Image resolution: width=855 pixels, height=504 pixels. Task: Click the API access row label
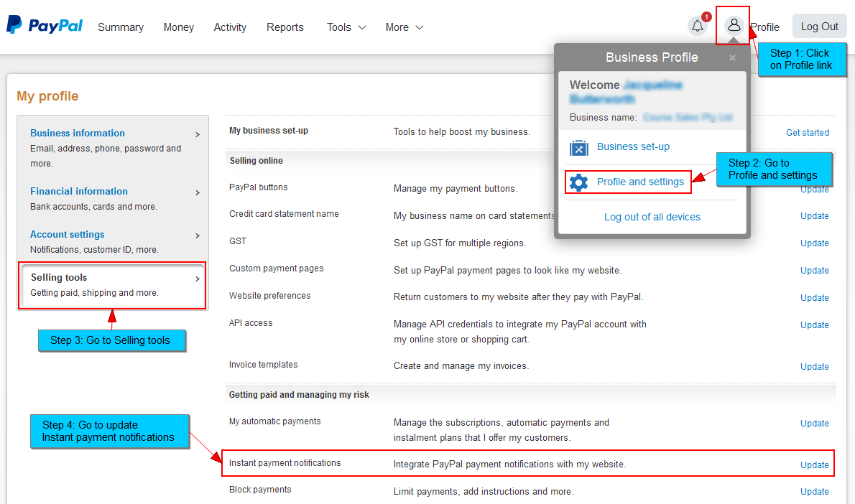(251, 323)
